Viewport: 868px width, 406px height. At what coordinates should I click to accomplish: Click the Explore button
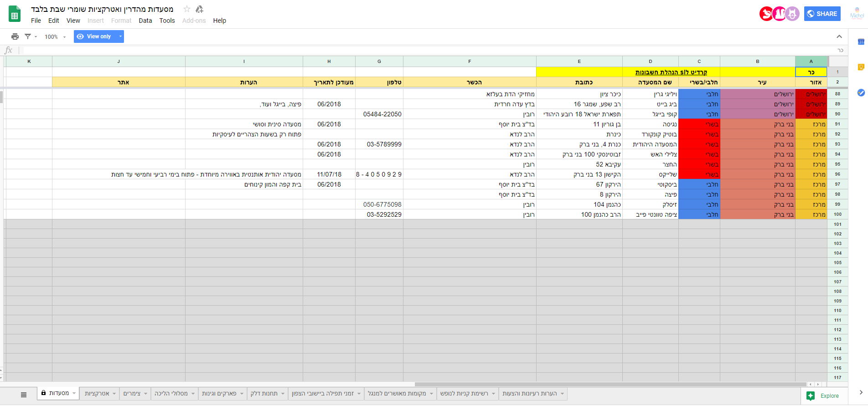[x=823, y=396]
